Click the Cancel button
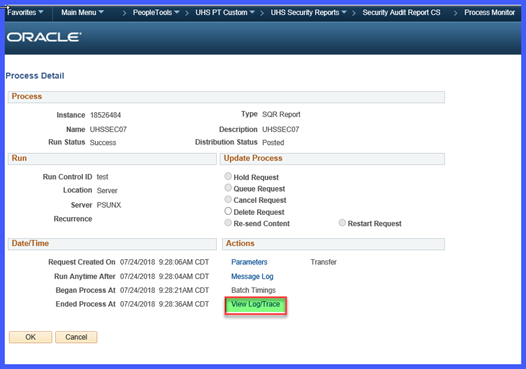 coord(76,337)
